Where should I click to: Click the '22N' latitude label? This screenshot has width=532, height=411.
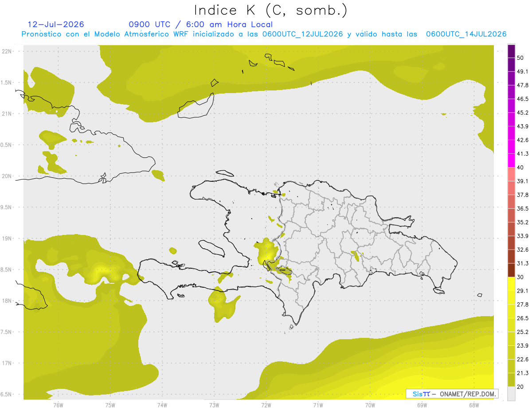click(x=7, y=51)
